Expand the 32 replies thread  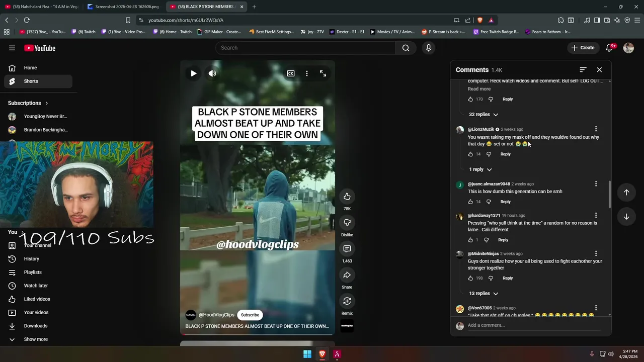pos(484,114)
